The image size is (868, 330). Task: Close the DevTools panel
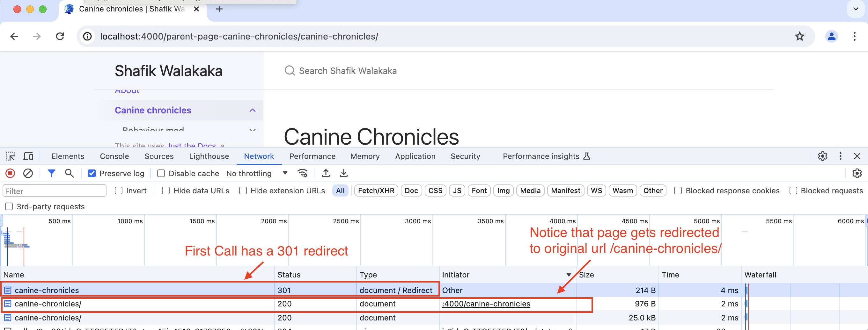tap(857, 156)
